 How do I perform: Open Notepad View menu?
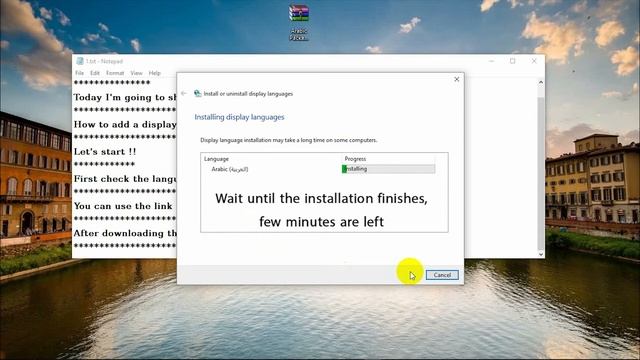pos(136,73)
